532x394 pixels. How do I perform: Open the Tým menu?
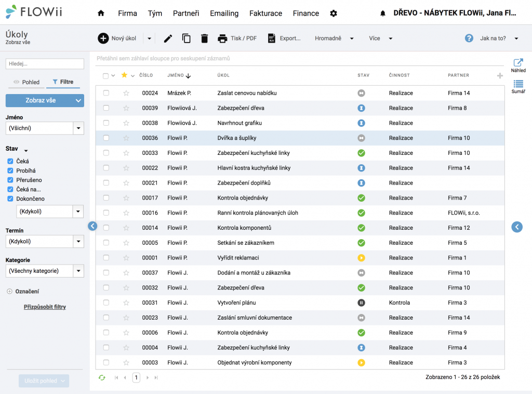[x=155, y=13]
